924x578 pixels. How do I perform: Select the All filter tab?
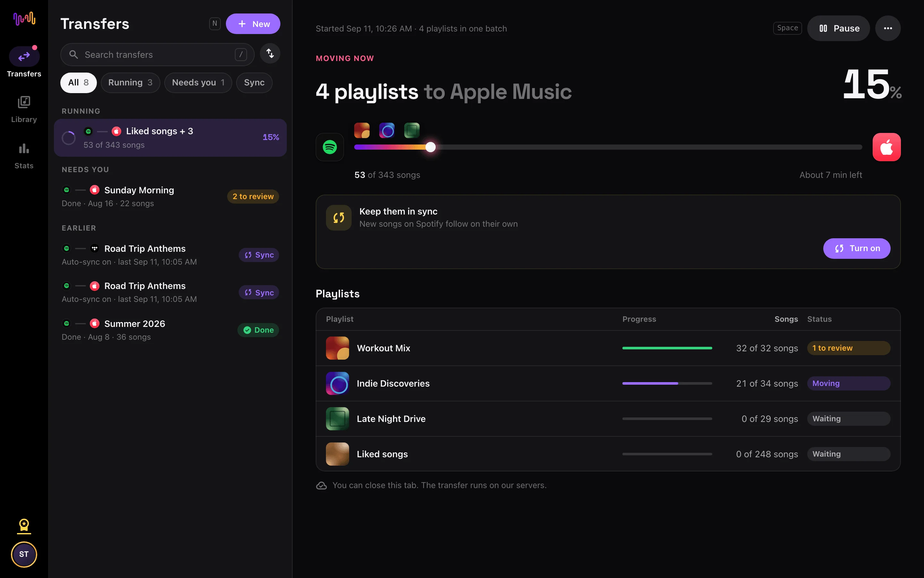pos(78,83)
